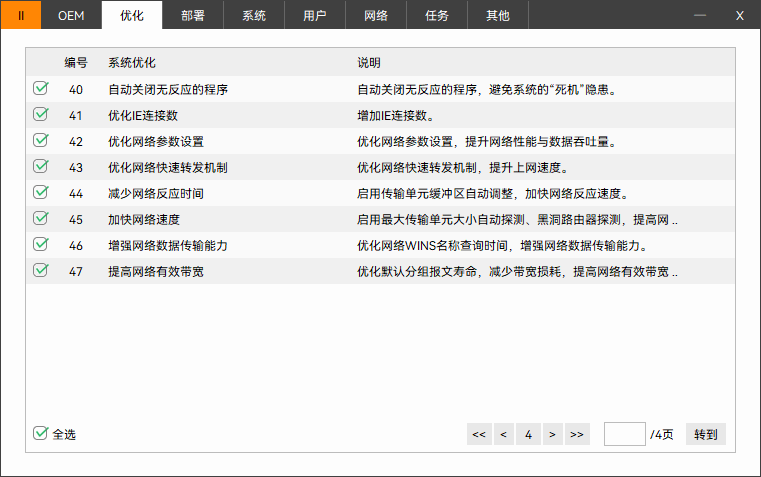Viewport: 761px width, 477px height.
Task: Click the orange pause icon in title bar
Action: (21, 15)
